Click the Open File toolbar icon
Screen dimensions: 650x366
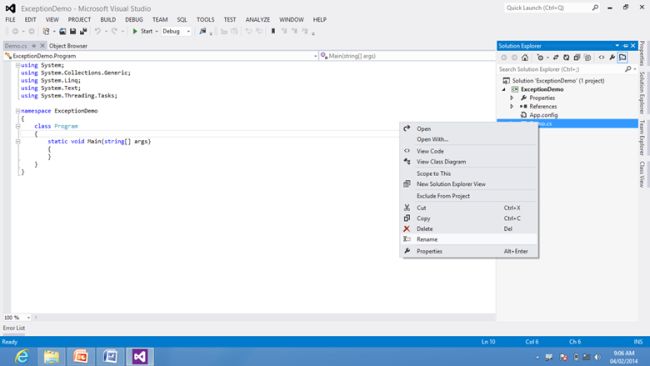63,31
